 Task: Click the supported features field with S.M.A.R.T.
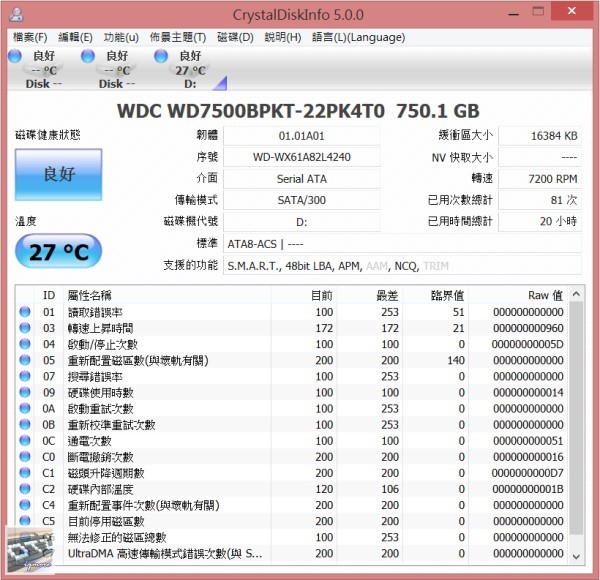[x=402, y=266]
